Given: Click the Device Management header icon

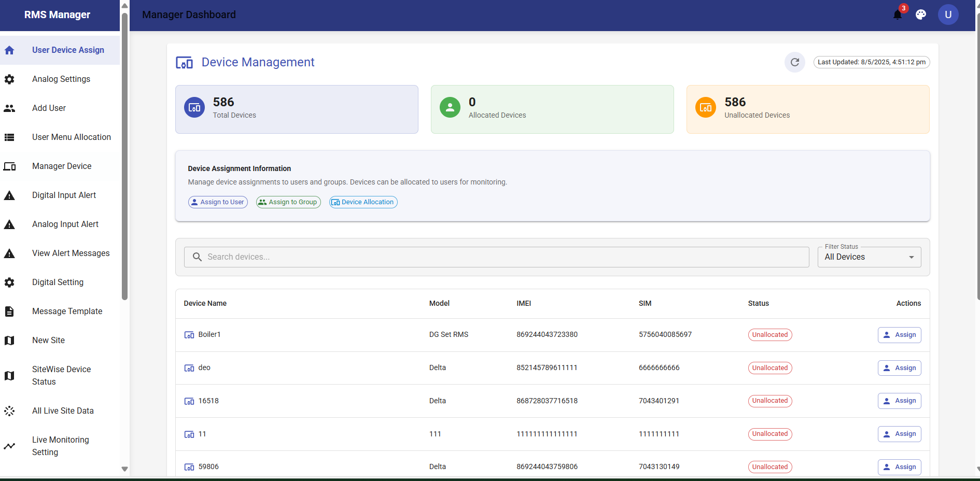Looking at the screenshot, I should 184,63.
